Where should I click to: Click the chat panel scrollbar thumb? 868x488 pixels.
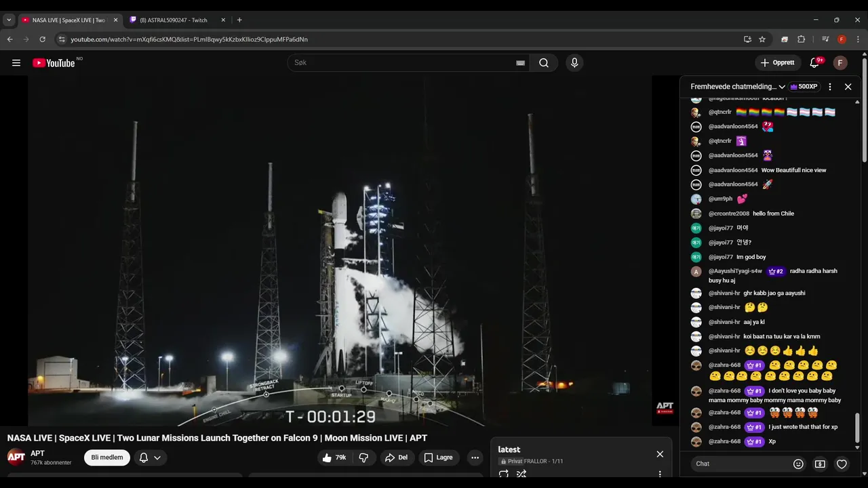tap(857, 427)
